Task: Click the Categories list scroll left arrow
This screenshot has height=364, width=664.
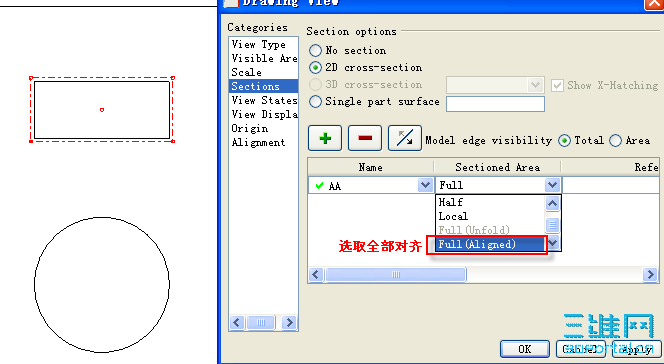Action: click(237, 323)
